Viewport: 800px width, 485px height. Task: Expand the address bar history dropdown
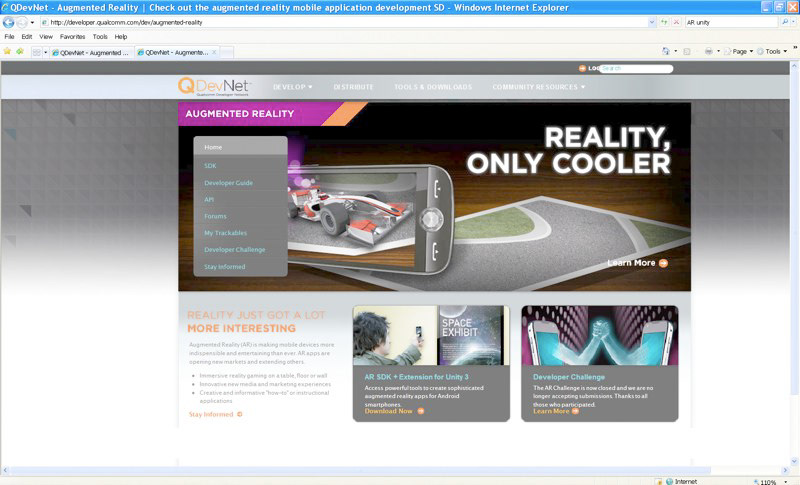tap(652, 22)
